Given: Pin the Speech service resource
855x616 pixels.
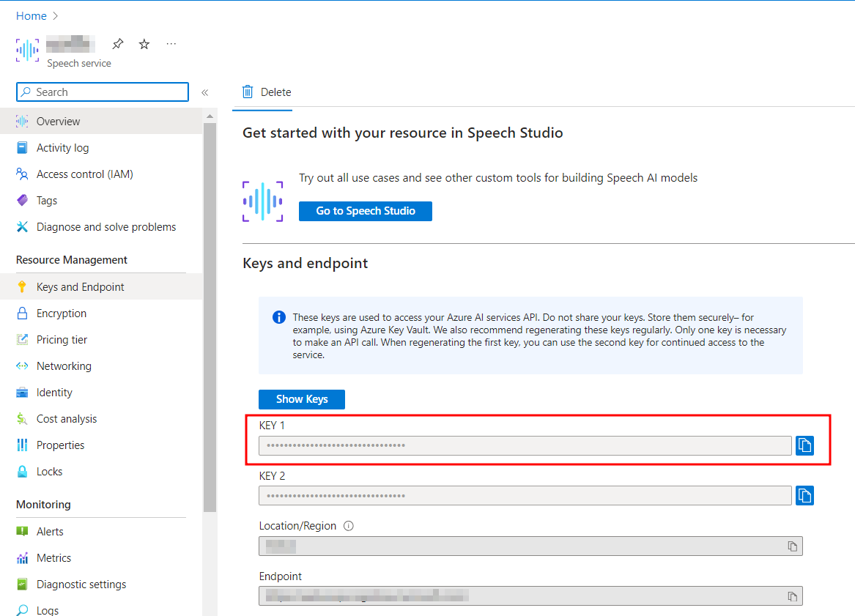Looking at the screenshot, I should tap(118, 44).
